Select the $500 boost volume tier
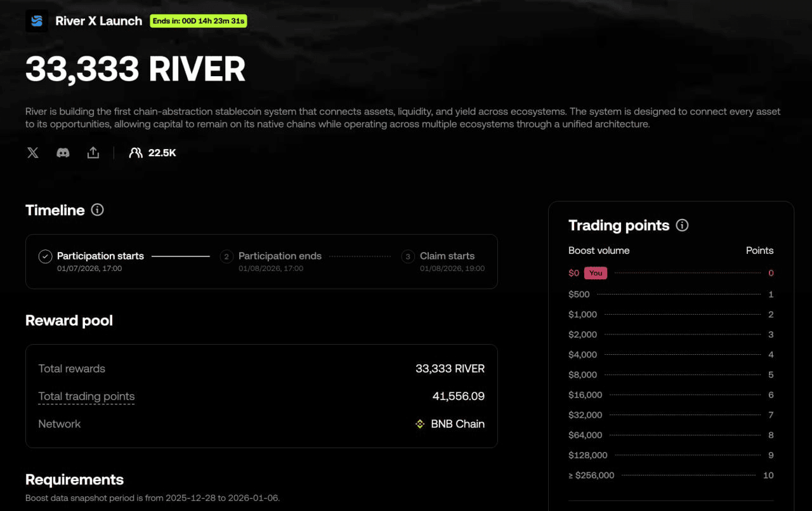This screenshot has height=511, width=812. [x=579, y=295]
